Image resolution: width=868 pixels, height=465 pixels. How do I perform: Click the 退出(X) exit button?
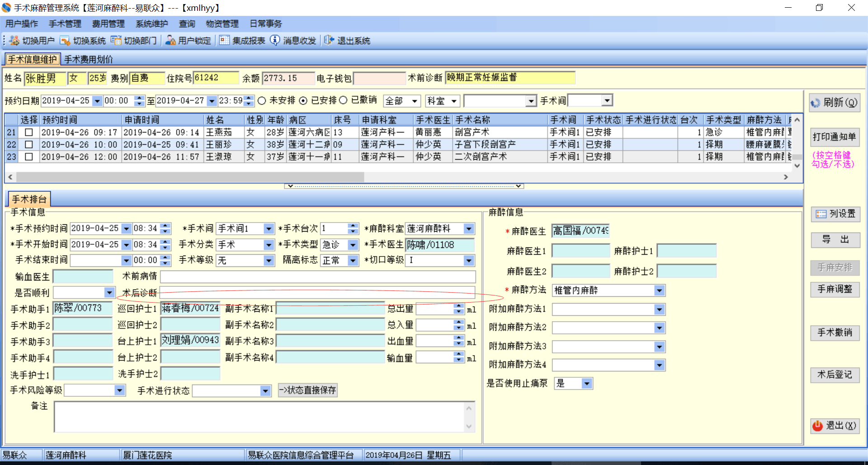click(835, 426)
